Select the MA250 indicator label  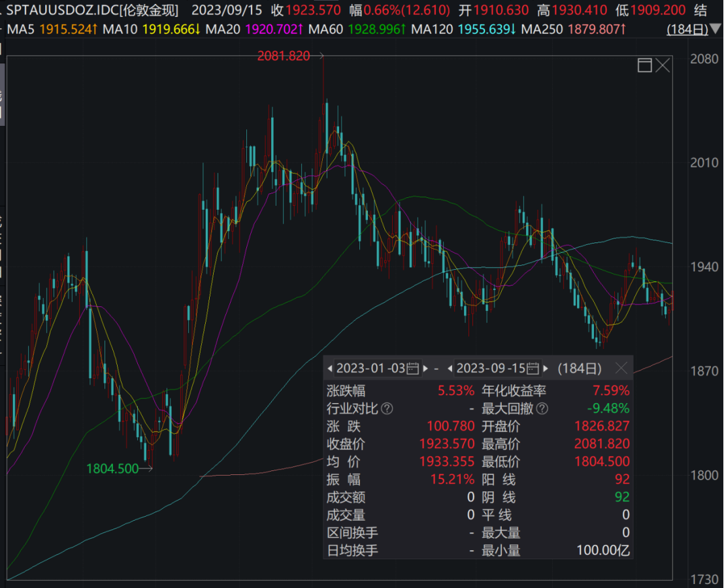[x=543, y=29]
